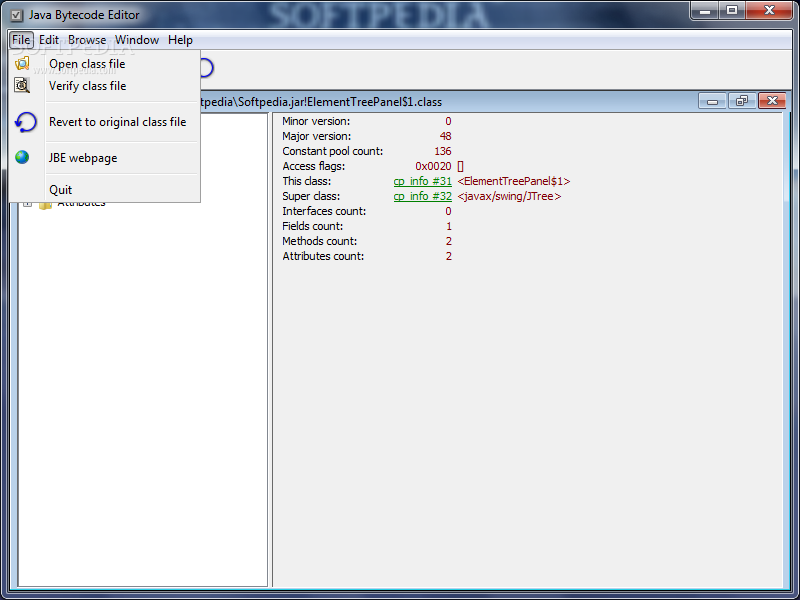Click the globe icon beside JBE webpage
Screen dimensions: 800x600
coord(22,157)
